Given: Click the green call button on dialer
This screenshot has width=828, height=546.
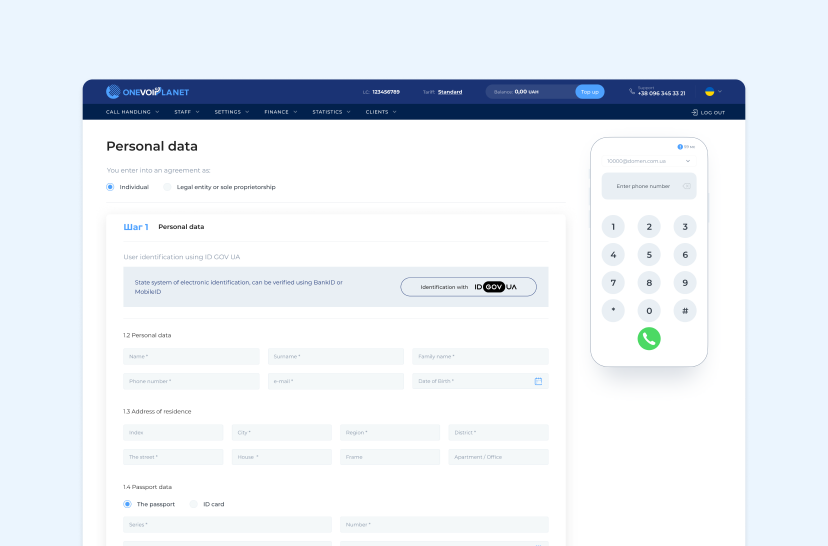Looking at the screenshot, I should (649, 338).
